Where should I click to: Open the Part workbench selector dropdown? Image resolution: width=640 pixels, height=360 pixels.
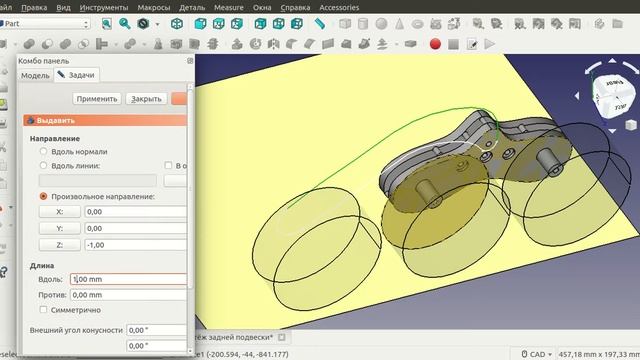[x=44, y=24]
